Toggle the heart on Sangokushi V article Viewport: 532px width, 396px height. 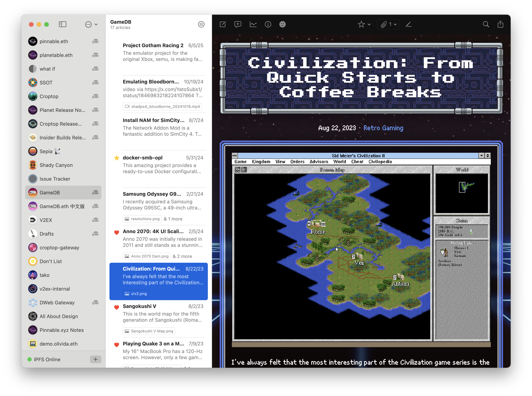117,307
